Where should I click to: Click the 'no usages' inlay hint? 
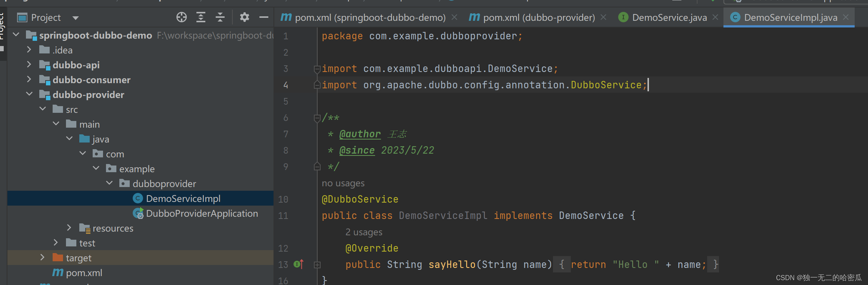343,183
